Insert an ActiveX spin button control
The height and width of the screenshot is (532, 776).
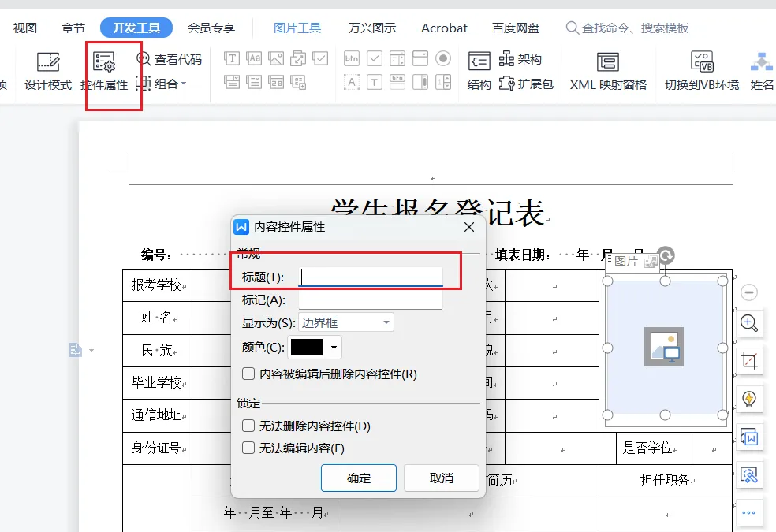pyautogui.click(x=443, y=82)
